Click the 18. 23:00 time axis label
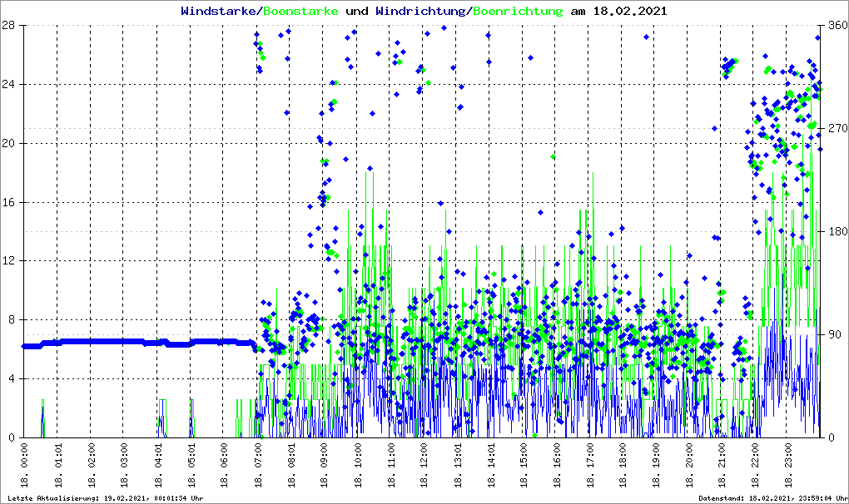The image size is (849, 504). pos(789,467)
